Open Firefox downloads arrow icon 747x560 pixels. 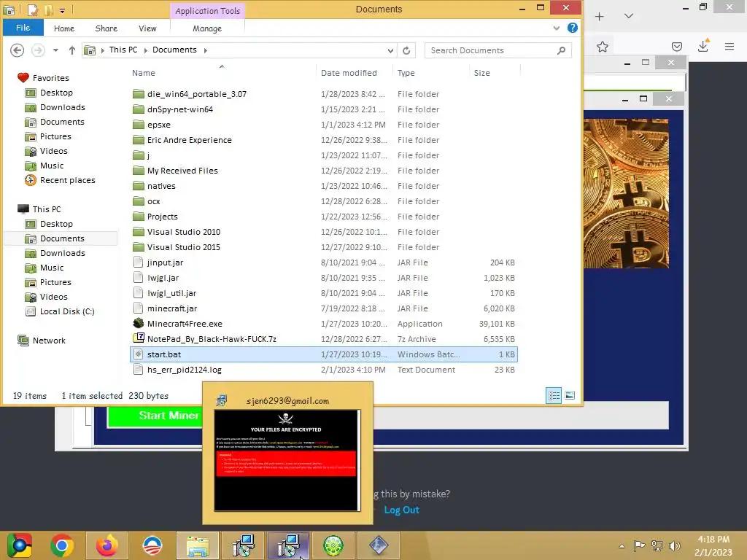tap(703, 46)
